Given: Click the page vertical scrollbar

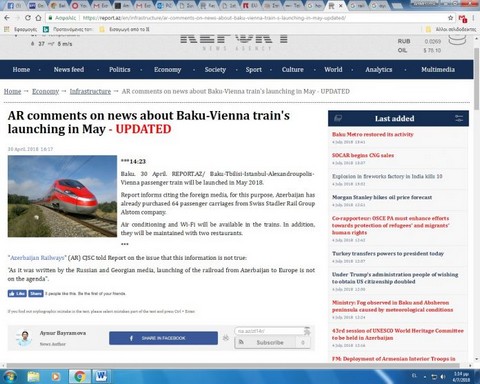Looking at the screenshot, I should (x=477, y=200).
